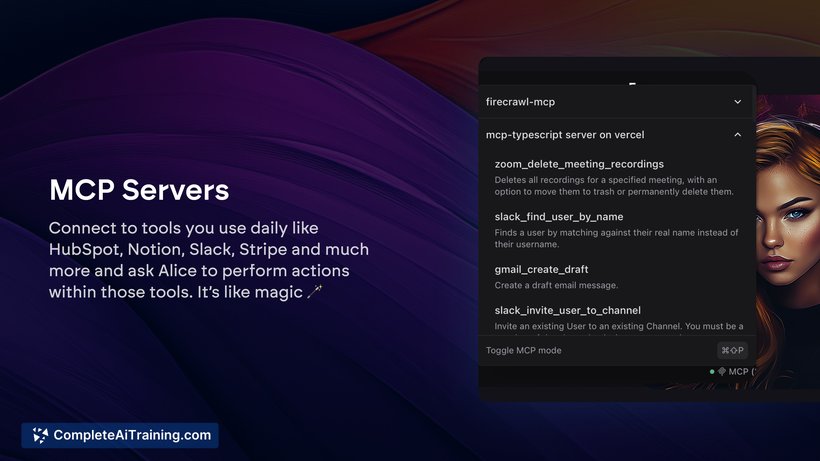Click 'Finds a user by matching' description
The width and height of the screenshot is (820, 461).
pyautogui.click(x=616, y=238)
